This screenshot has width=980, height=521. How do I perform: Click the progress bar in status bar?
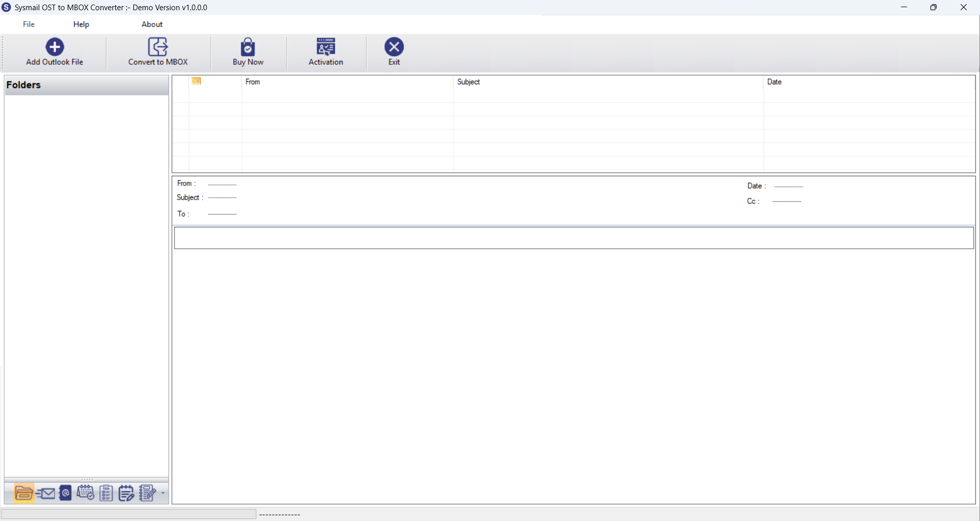(x=129, y=514)
